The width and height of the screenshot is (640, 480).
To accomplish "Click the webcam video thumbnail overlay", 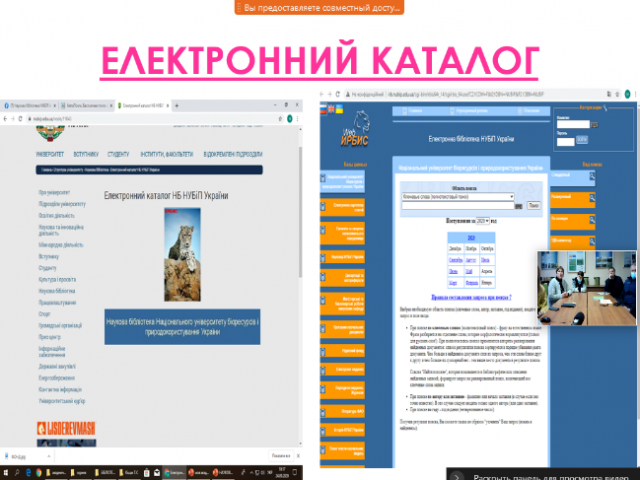I will (587, 288).
